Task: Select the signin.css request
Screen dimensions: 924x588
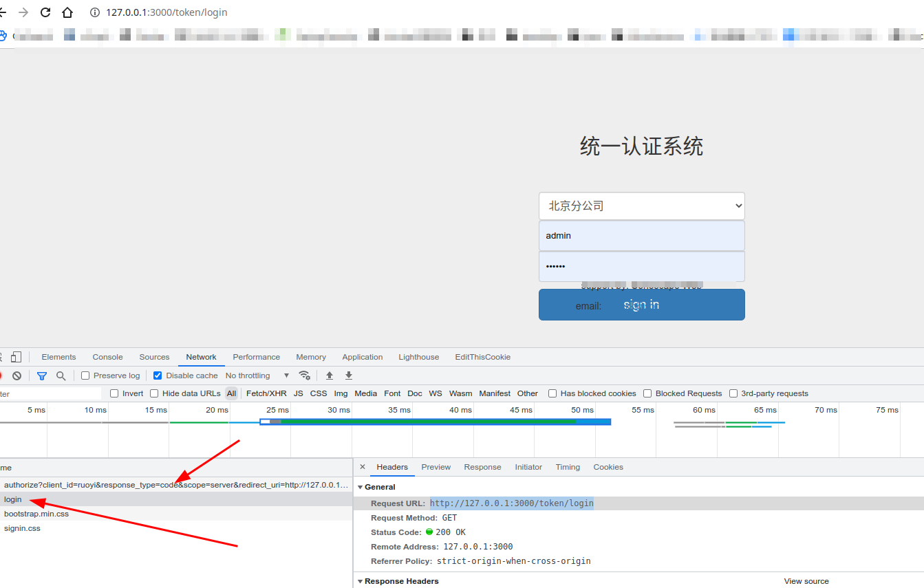Action: pos(176,528)
